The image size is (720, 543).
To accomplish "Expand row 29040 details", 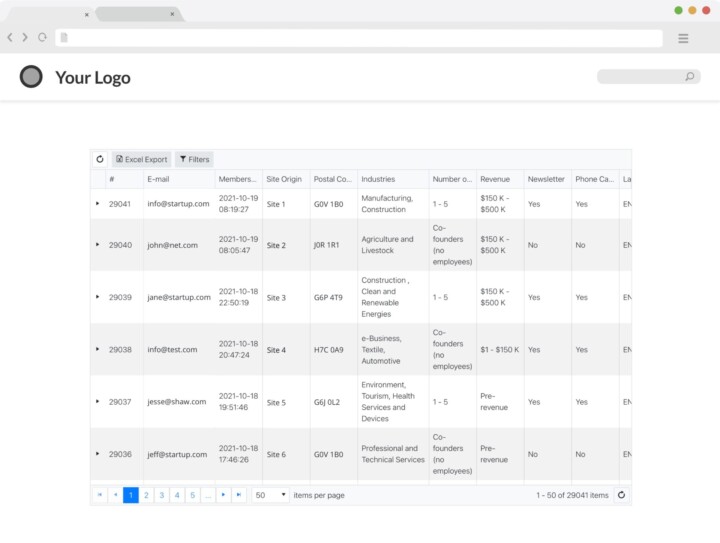I will point(97,245).
